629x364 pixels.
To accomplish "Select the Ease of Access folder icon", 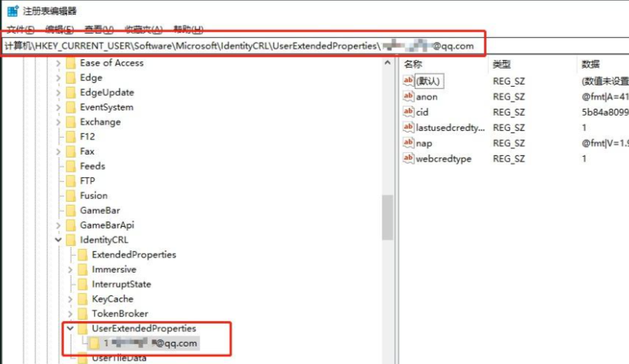I will (71, 63).
